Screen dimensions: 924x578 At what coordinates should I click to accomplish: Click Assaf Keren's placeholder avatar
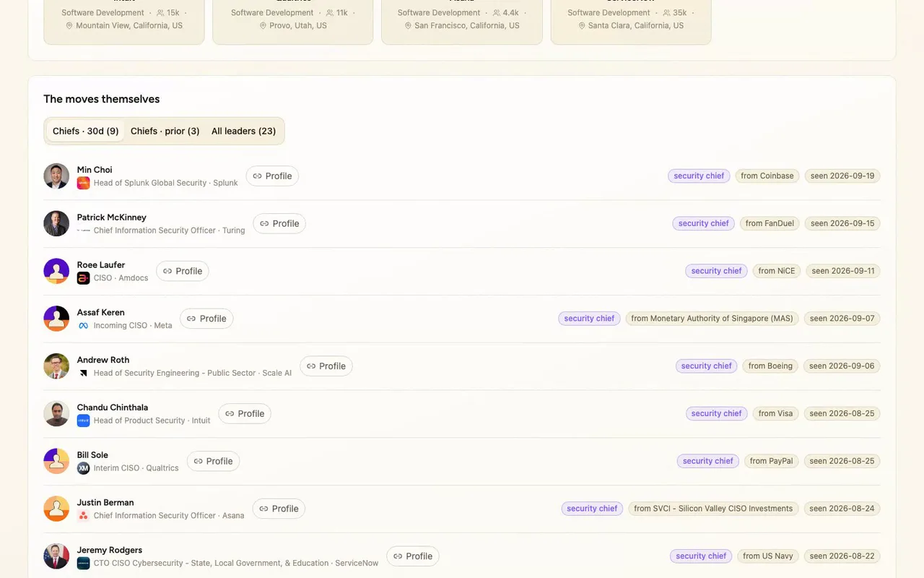(x=56, y=319)
